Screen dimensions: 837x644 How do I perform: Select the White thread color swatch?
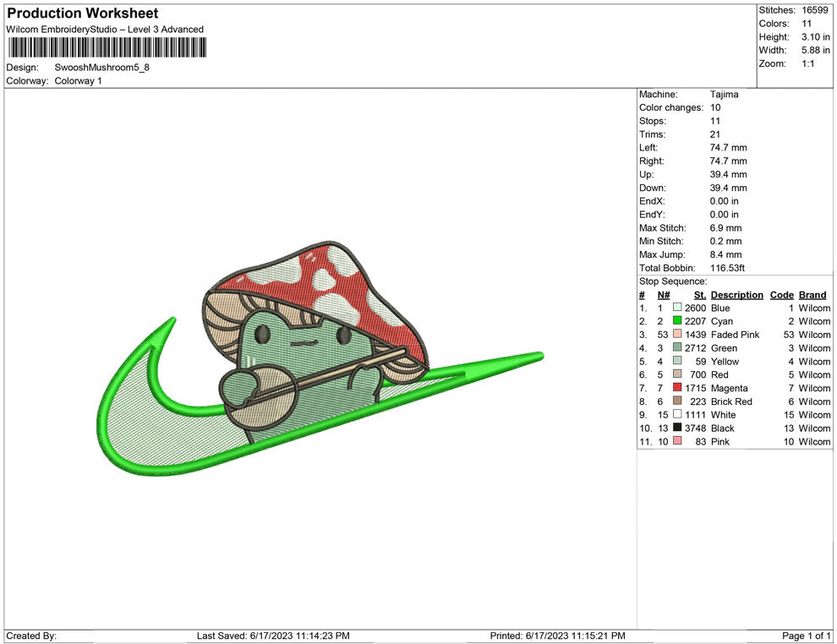click(x=677, y=414)
